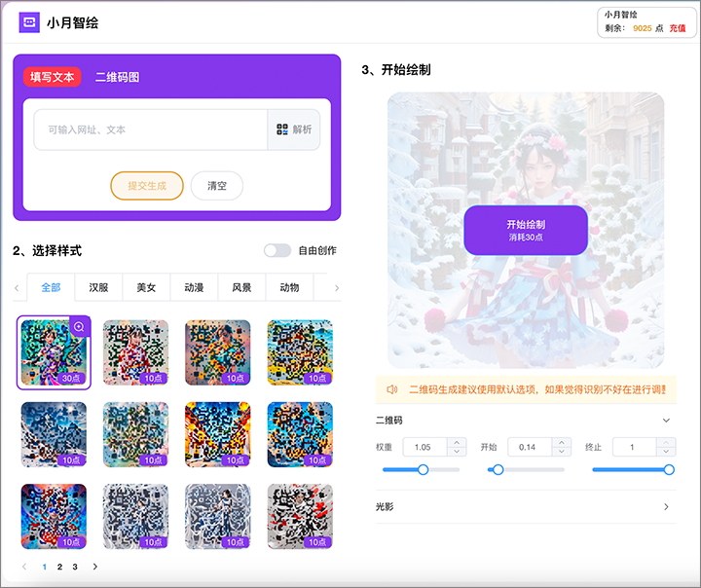Switch to the 填写文本 tab
This screenshot has width=701, height=588.
(52, 77)
